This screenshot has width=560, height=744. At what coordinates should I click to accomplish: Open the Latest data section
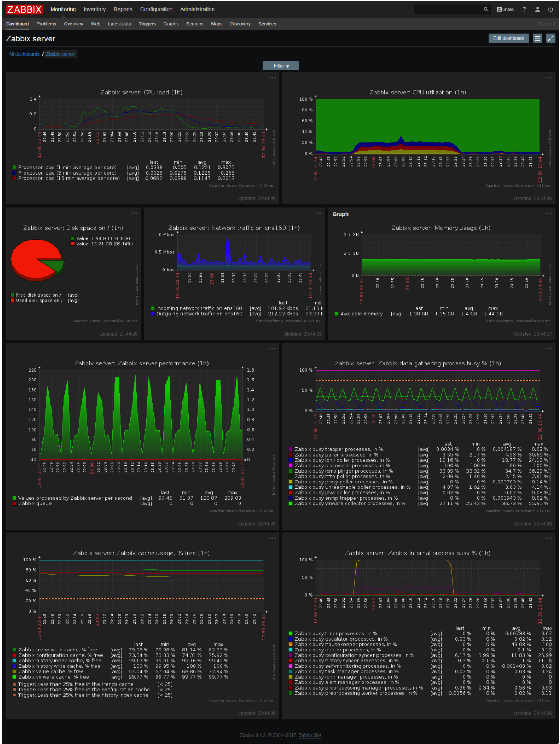point(120,24)
